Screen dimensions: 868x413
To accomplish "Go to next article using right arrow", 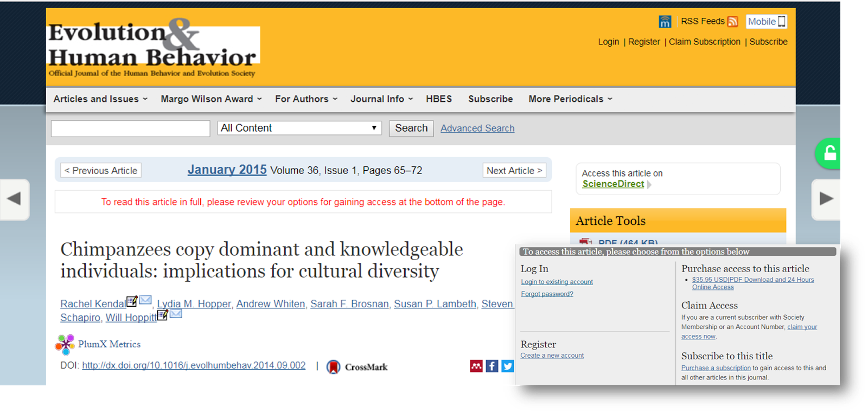I will point(826,199).
